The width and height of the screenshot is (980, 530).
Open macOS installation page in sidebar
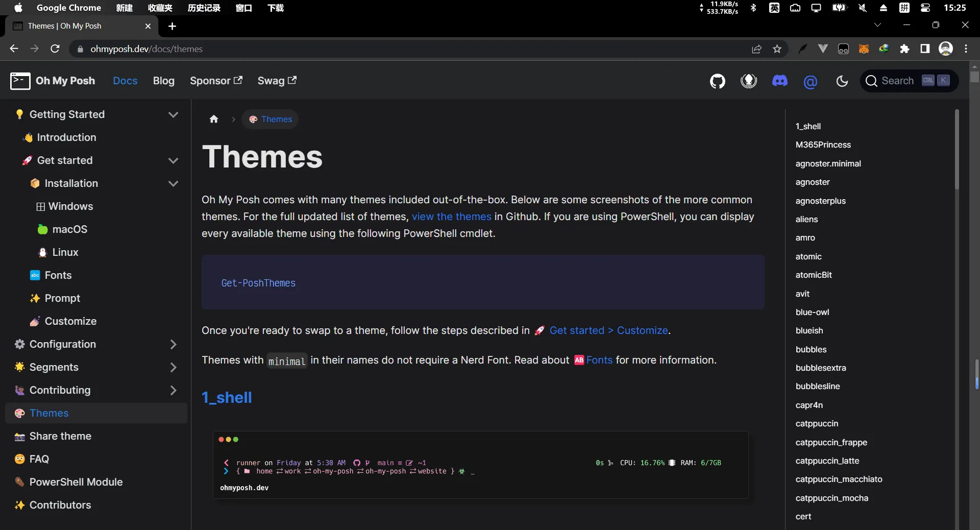coord(62,229)
